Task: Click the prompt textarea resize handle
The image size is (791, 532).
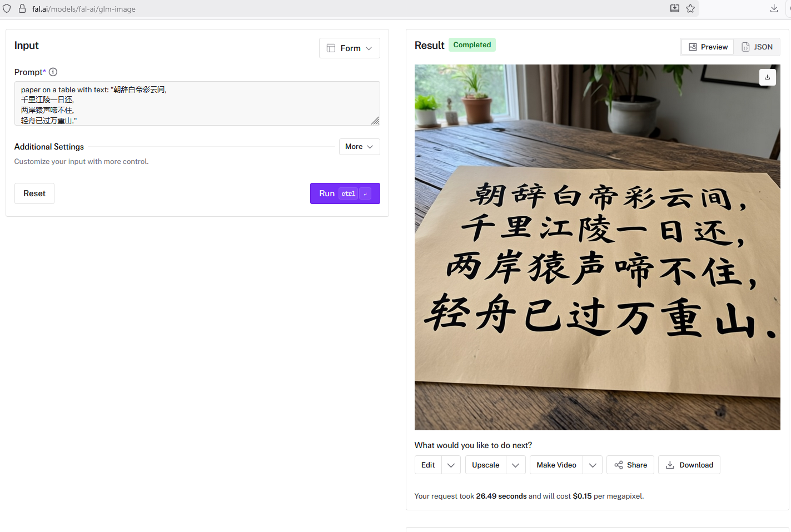Action: coord(375,121)
